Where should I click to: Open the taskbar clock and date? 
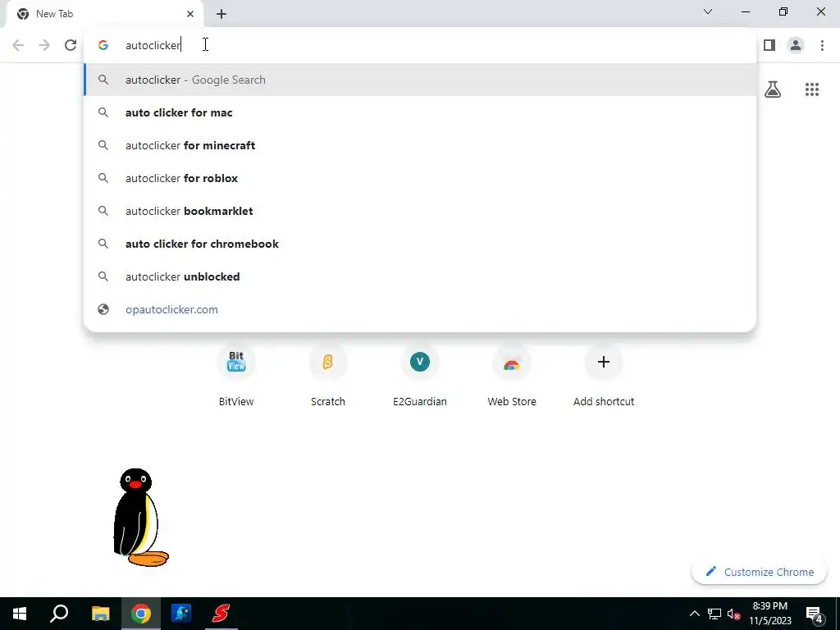point(769,614)
